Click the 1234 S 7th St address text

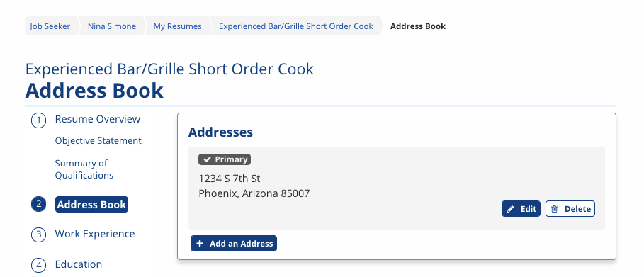[229, 179]
